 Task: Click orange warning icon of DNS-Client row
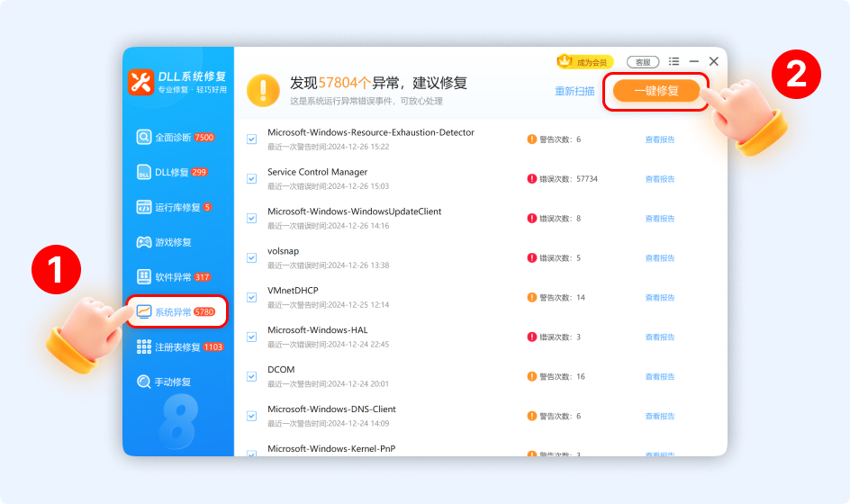pyautogui.click(x=532, y=416)
